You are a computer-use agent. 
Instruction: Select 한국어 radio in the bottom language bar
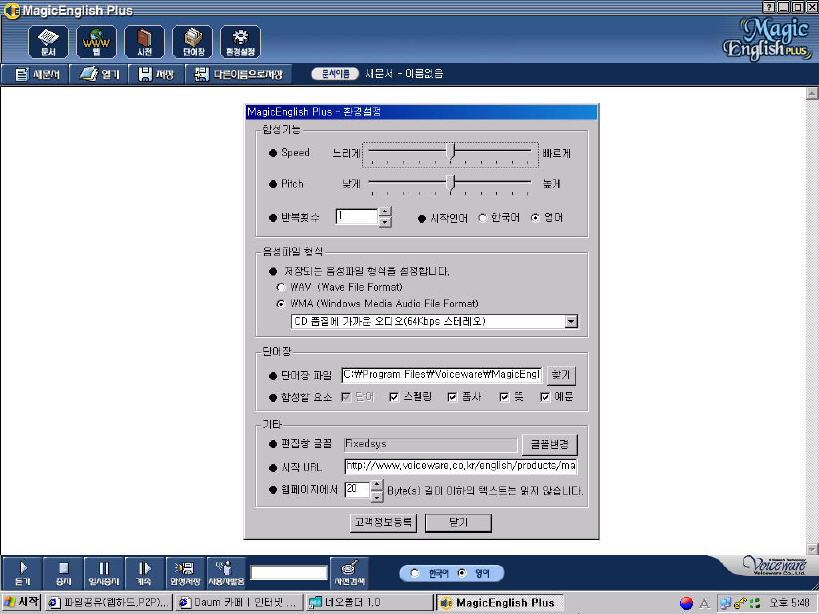415,573
